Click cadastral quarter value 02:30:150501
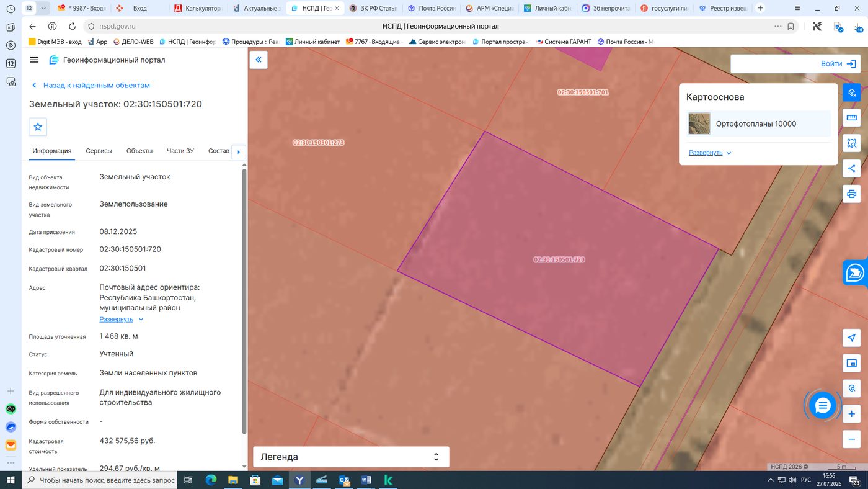This screenshot has width=868, height=489. 123,269
